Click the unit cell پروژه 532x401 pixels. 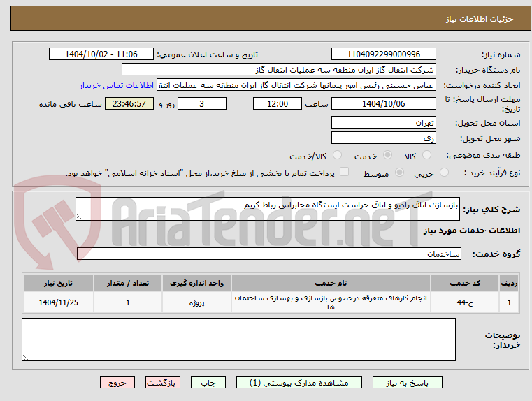196,302
